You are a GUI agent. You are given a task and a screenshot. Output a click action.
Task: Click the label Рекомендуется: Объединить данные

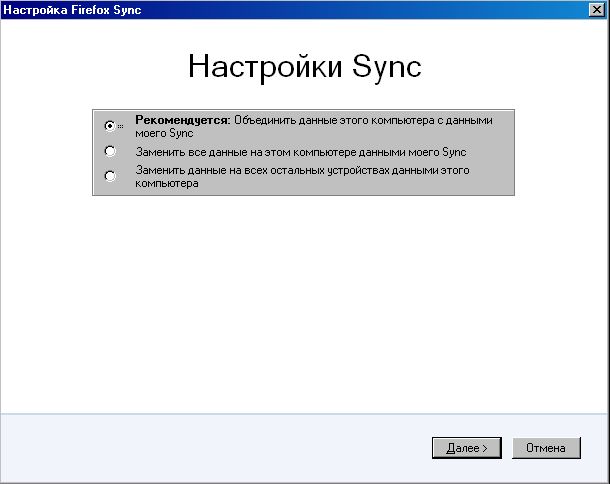[314, 126]
